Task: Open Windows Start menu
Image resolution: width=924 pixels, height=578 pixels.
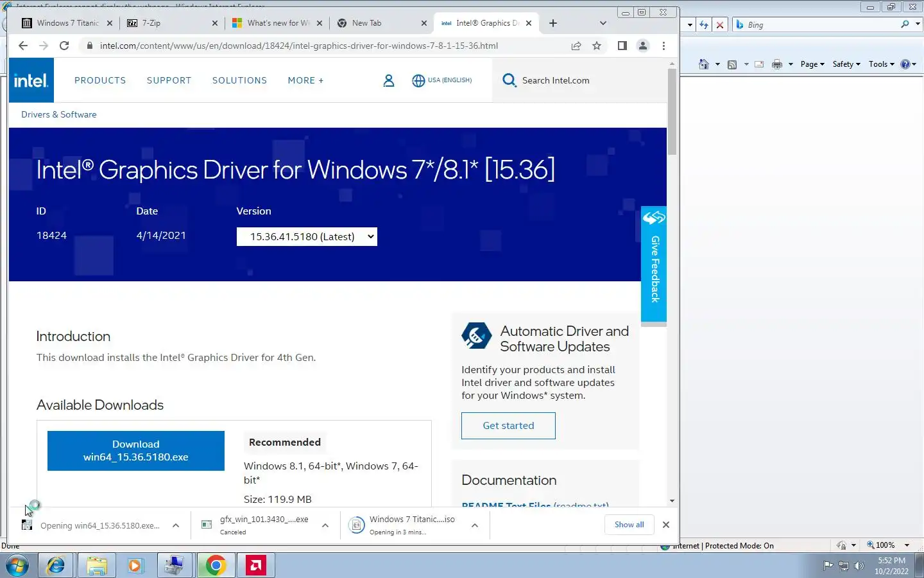Action: 17,565
